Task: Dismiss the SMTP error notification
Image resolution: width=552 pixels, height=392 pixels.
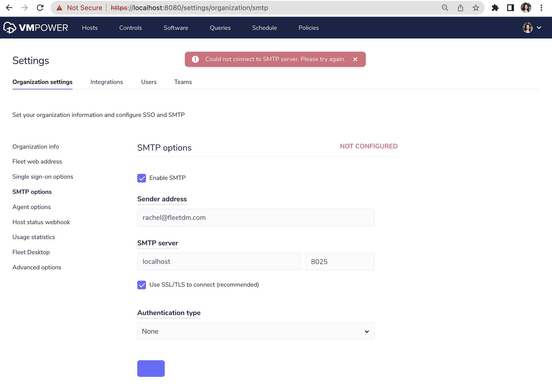Action: click(355, 59)
